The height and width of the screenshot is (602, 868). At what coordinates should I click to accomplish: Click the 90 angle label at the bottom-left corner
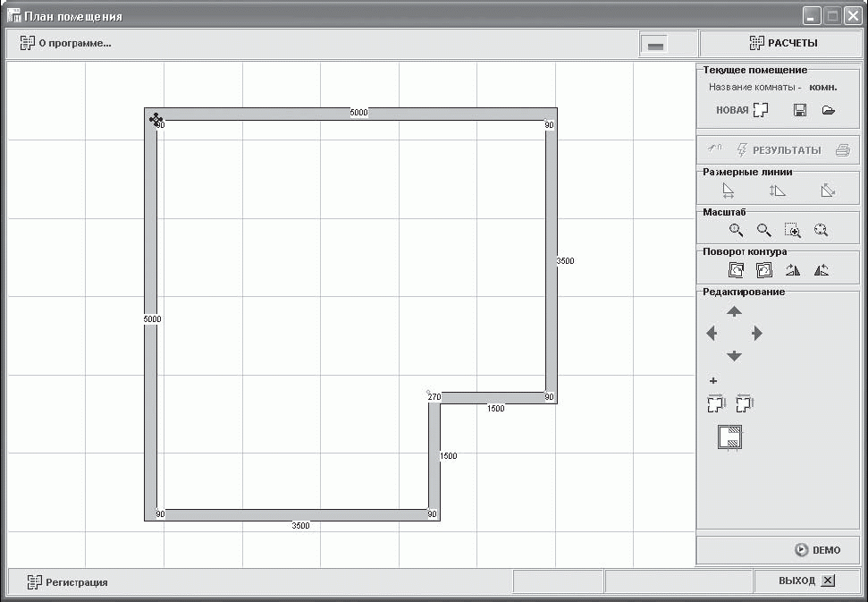coord(160,514)
